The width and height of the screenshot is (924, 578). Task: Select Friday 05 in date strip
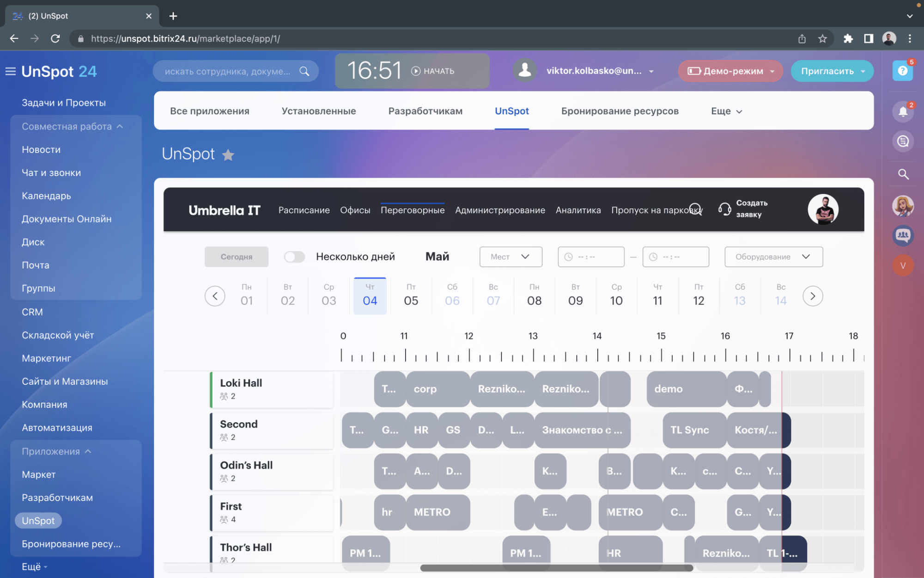tap(411, 295)
